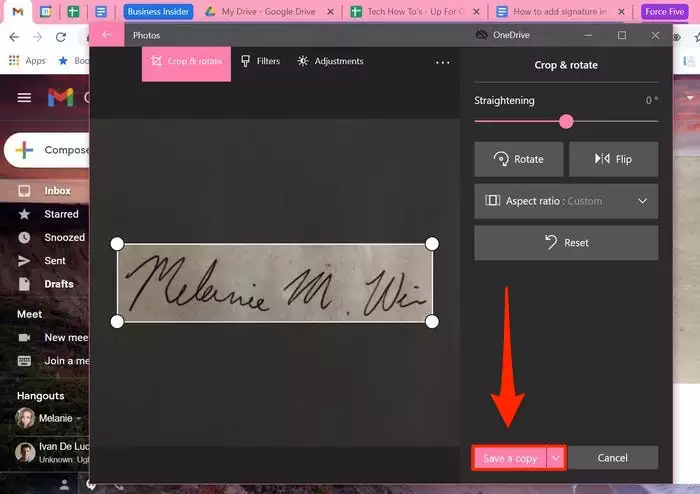Click the Cancel button
This screenshot has width=700, height=494.
pos(612,458)
